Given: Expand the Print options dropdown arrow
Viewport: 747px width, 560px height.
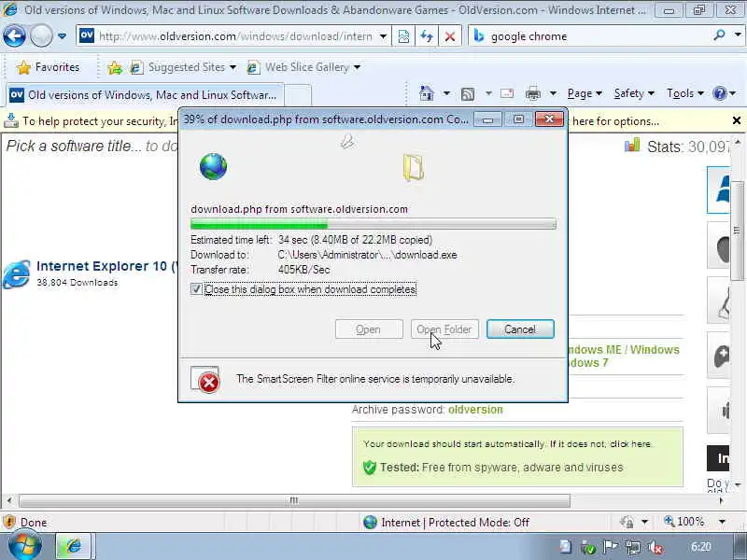Looking at the screenshot, I should click(x=553, y=93).
